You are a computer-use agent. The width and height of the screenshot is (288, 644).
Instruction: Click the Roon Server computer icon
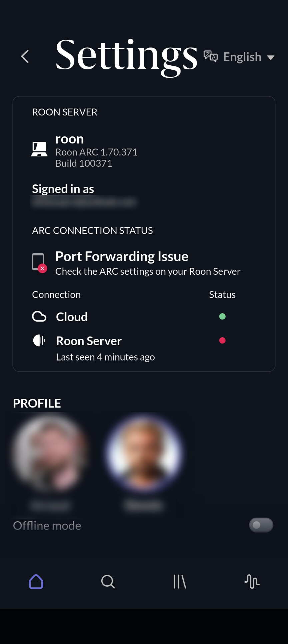[x=39, y=149]
